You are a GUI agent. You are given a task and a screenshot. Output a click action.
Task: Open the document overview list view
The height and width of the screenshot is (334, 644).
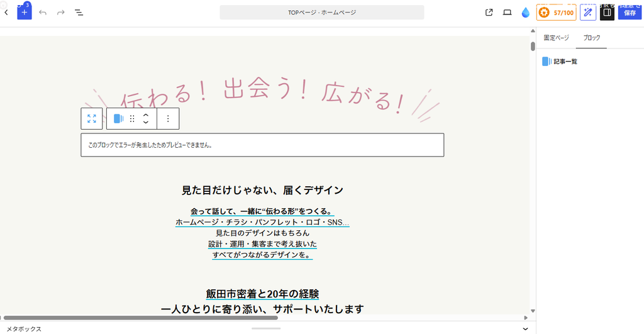[79, 13]
